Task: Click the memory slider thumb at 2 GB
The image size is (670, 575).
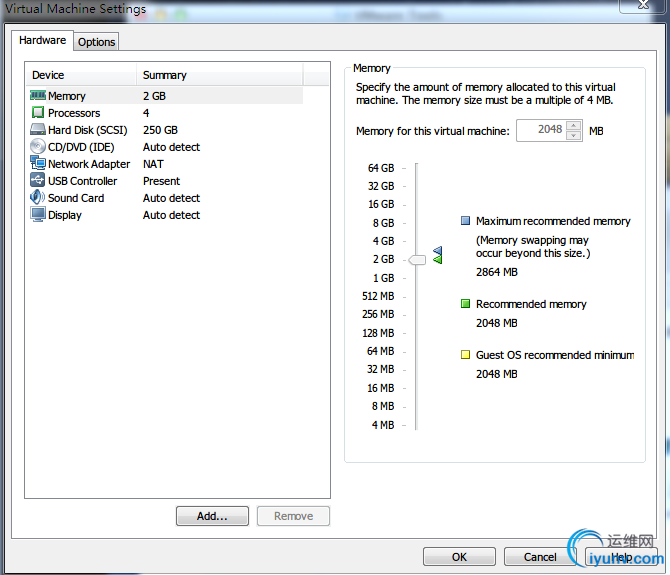Action: [417, 260]
